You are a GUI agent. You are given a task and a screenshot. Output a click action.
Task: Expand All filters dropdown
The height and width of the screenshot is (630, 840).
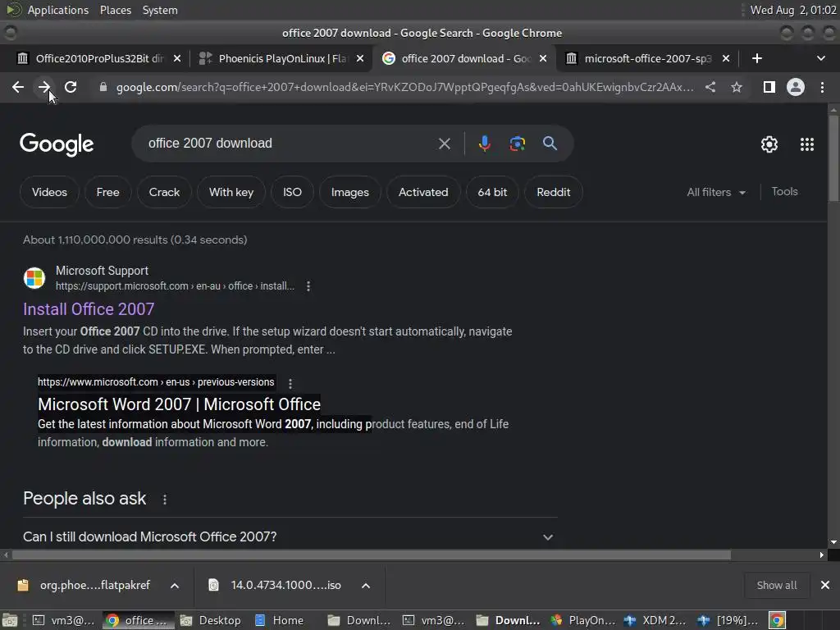[716, 192]
